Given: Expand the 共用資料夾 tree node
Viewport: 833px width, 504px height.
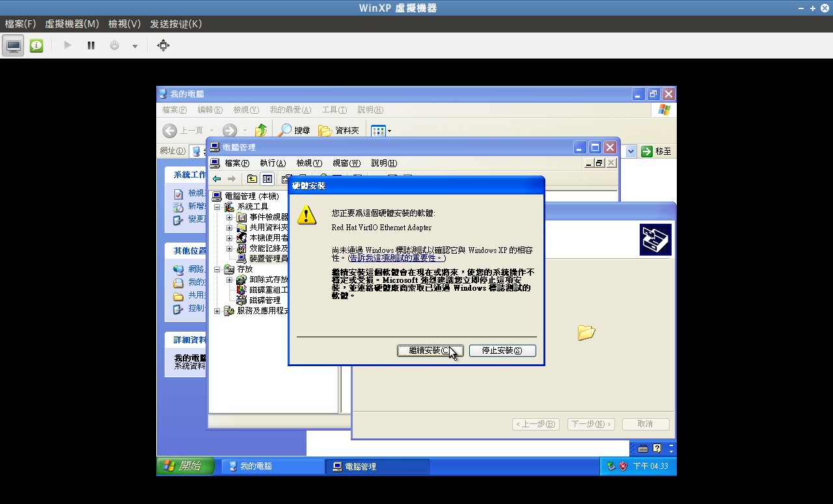Looking at the screenshot, I should click(229, 228).
